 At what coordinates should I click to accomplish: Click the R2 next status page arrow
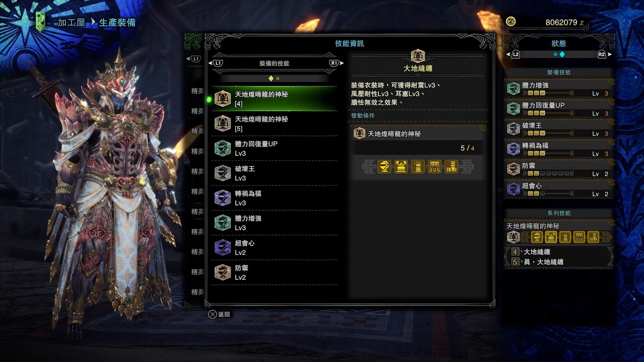[604, 54]
